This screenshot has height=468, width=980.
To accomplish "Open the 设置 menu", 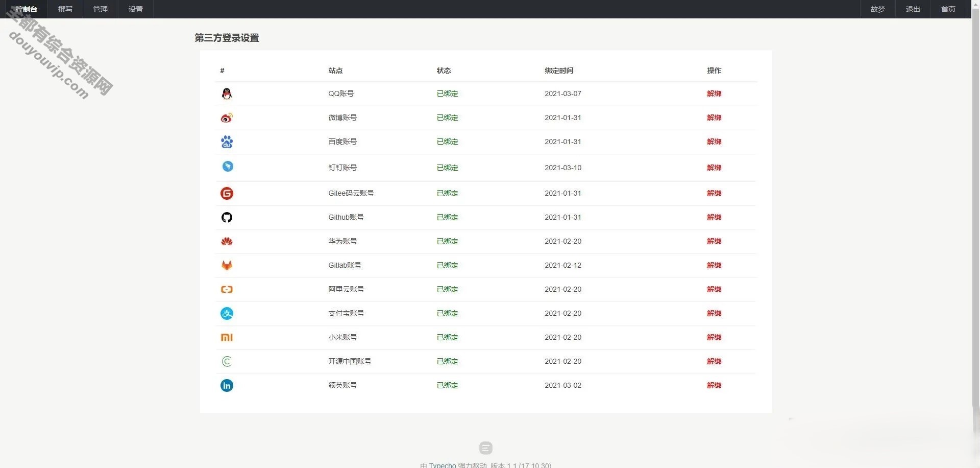I will 136,9.
